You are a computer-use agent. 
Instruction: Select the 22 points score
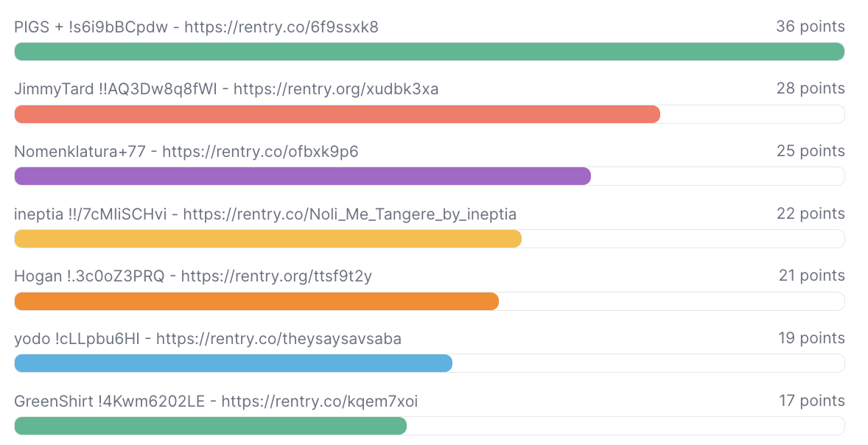click(810, 214)
